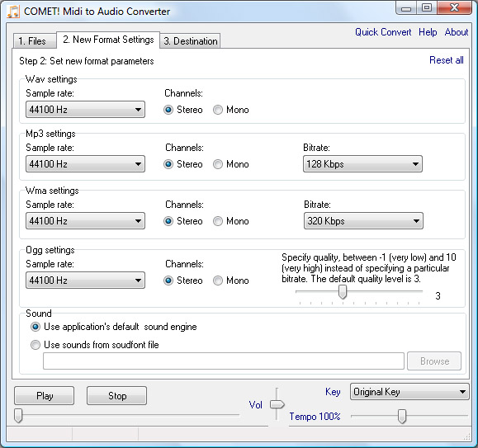The height and width of the screenshot is (448, 478).
Task: Expand the Wma sample rate dropdown
Action: (85, 221)
